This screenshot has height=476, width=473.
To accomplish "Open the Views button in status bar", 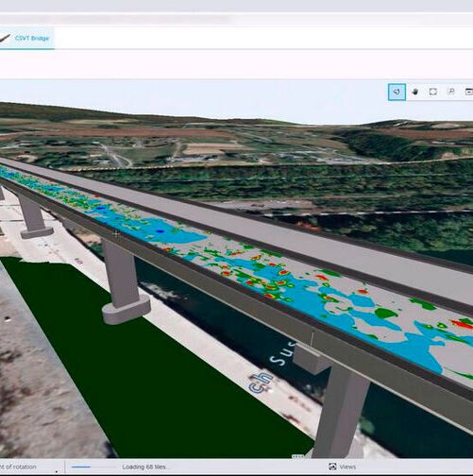I will 343,467.
